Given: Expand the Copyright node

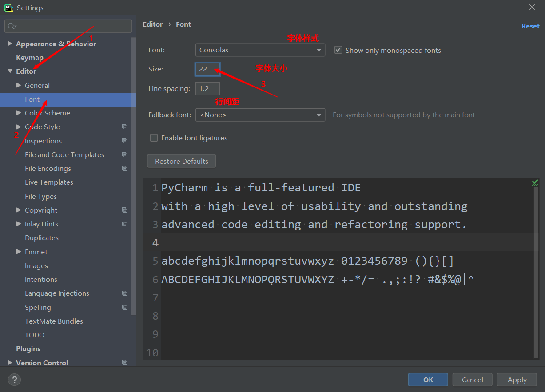Looking at the screenshot, I should pyautogui.click(x=19, y=210).
